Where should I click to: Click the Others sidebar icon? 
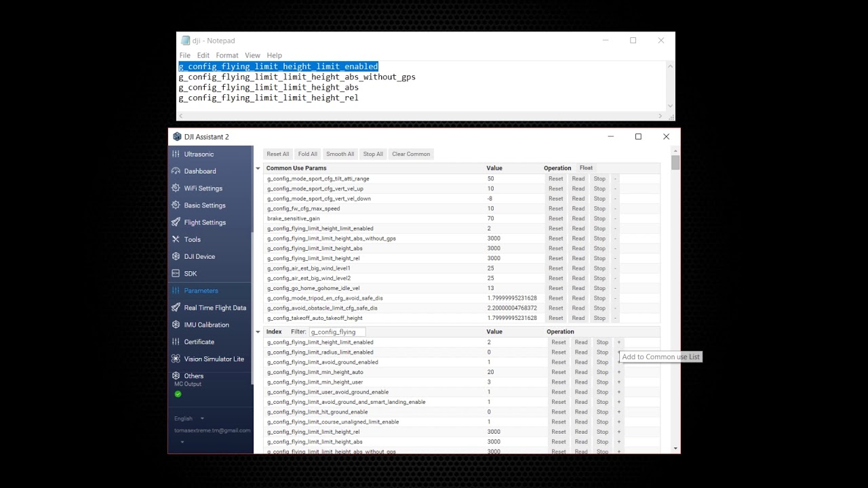176,375
